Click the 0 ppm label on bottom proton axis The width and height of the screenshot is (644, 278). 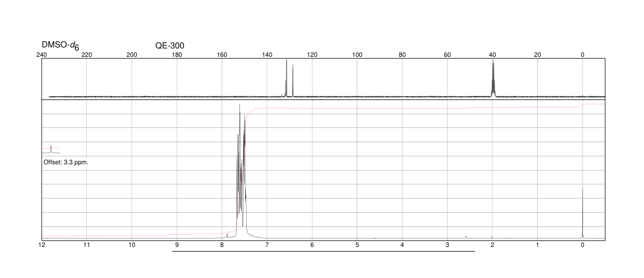tap(582, 245)
